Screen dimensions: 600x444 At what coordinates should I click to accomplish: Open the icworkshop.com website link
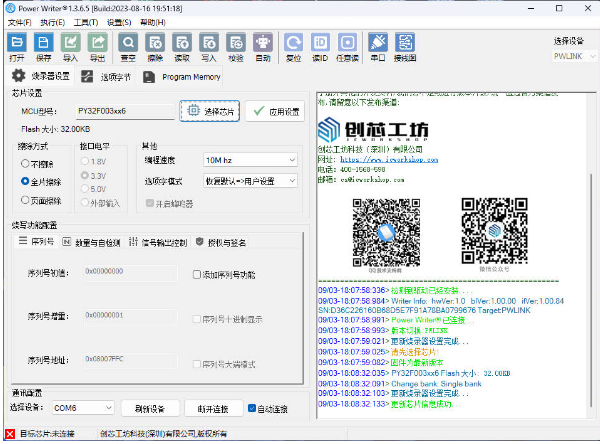click(x=389, y=159)
